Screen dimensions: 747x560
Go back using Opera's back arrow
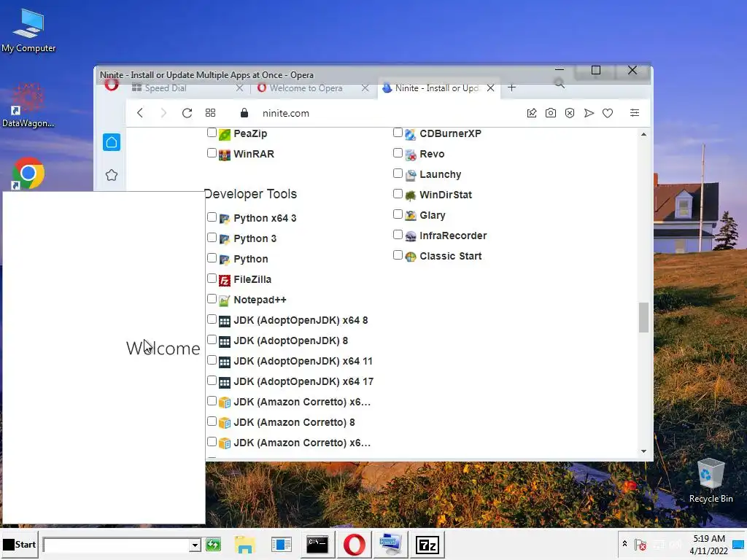140,113
